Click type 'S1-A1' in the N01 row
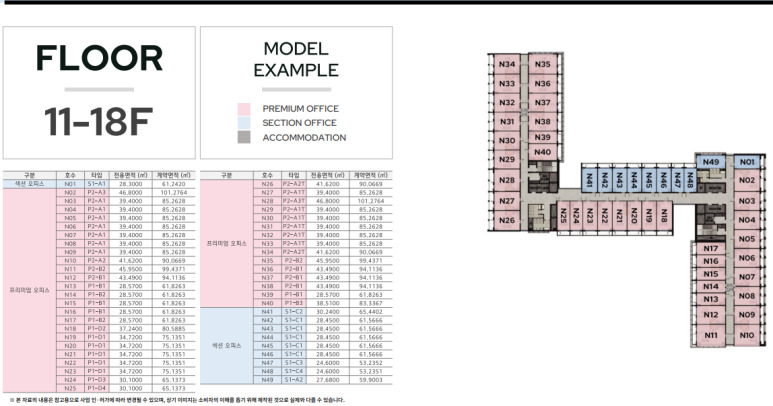 coord(97,184)
